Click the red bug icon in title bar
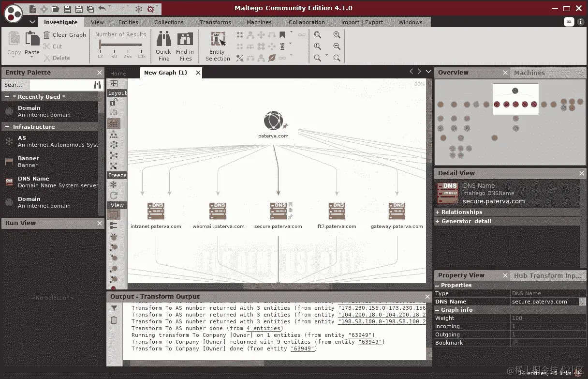 150,9
